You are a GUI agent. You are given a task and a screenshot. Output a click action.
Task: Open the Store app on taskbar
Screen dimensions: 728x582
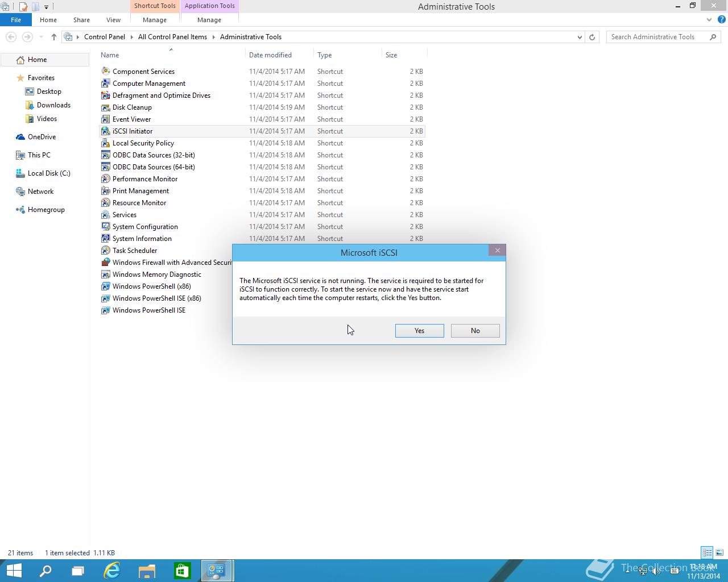tap(182, 571)
